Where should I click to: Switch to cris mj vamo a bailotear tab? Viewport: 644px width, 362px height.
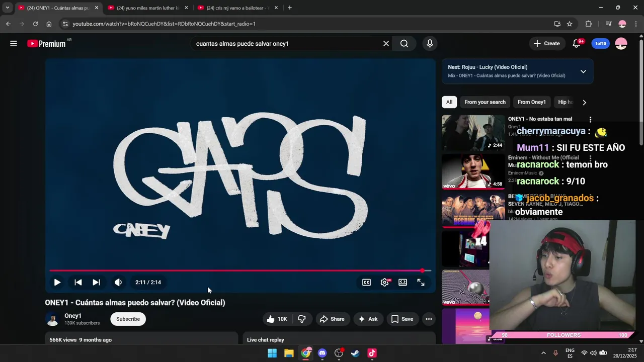(237, 8)
